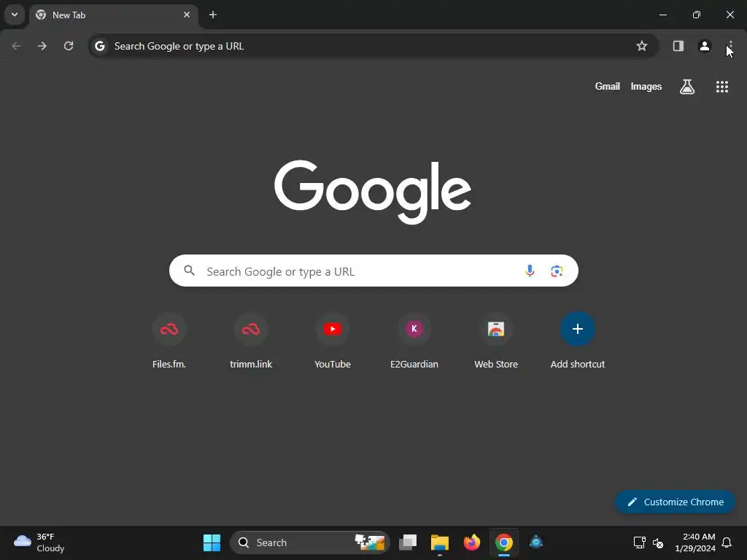Open E2Guardian shortcut

(x=414, y=341)
